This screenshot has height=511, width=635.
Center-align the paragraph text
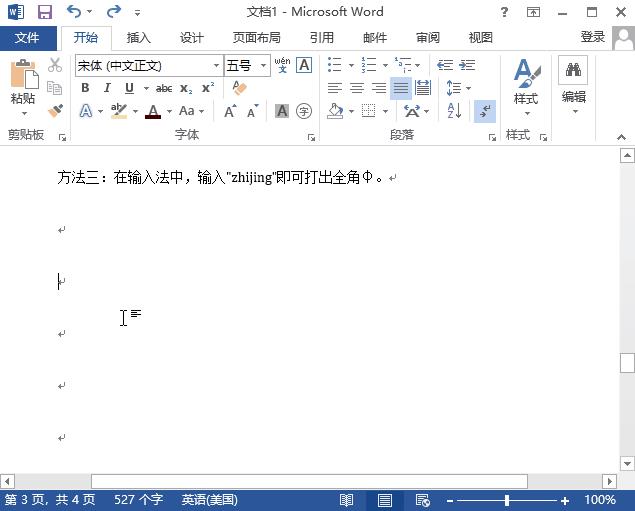[356, 88]
